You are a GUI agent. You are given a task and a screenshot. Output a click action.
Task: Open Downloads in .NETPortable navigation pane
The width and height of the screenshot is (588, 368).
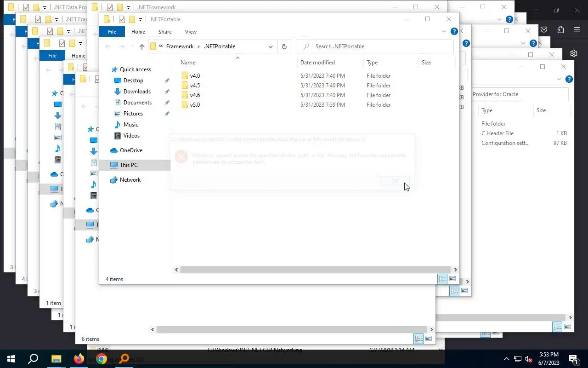pos(137,92)
